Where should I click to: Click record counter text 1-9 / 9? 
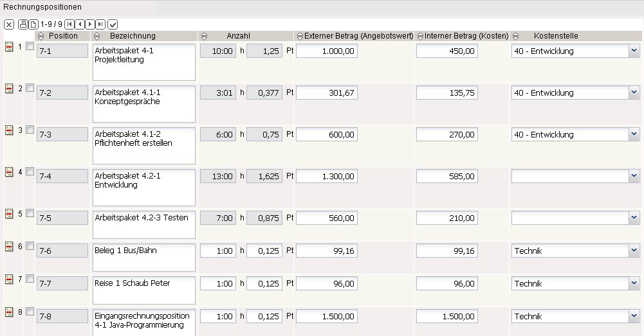point(51,24)
